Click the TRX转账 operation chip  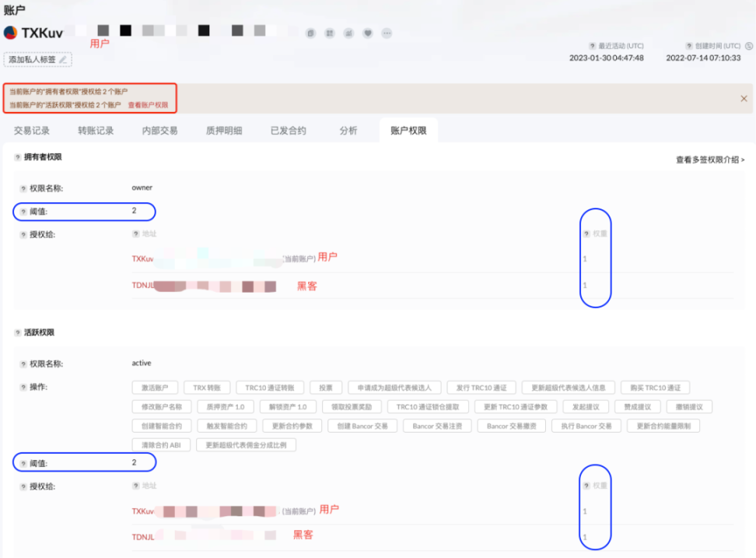point(205,387)
